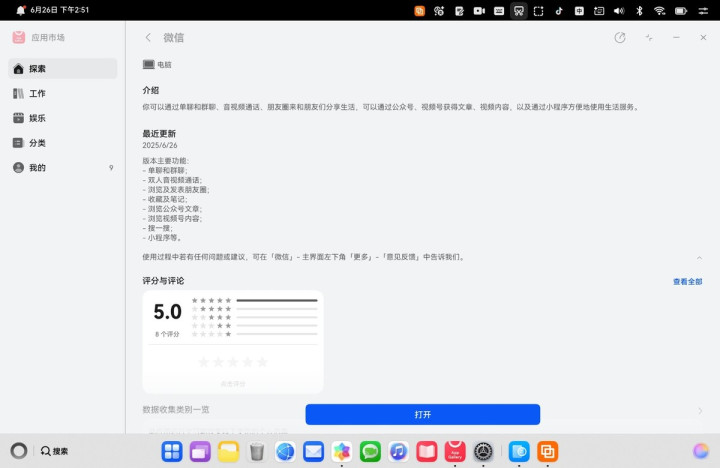Open the Gallery flower app in dock
This screenshot has width=720, height=468.
click(342, 451)
